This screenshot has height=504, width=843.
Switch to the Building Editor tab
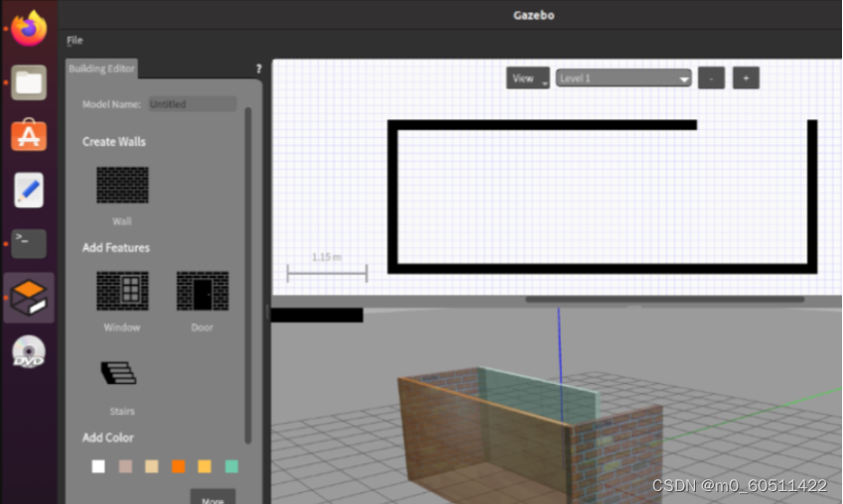pyautogui.click(x=101, y=68)
